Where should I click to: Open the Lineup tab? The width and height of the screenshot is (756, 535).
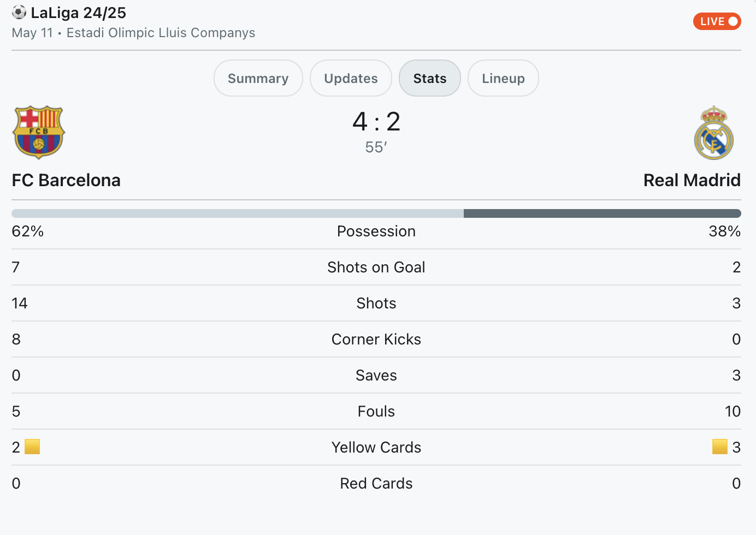(x=503, y=78)
